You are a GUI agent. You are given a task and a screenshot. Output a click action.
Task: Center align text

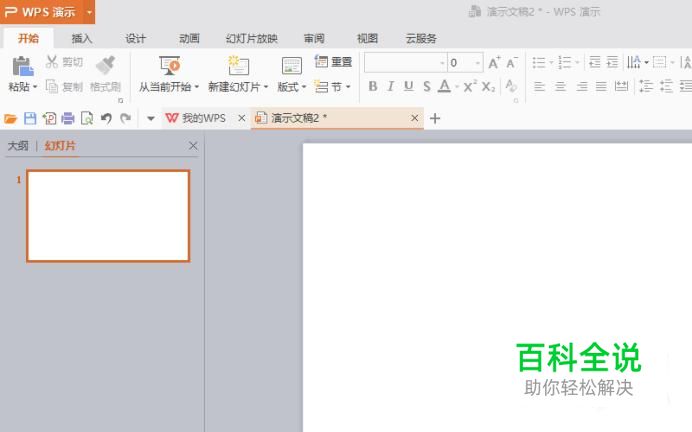point(560,86)
